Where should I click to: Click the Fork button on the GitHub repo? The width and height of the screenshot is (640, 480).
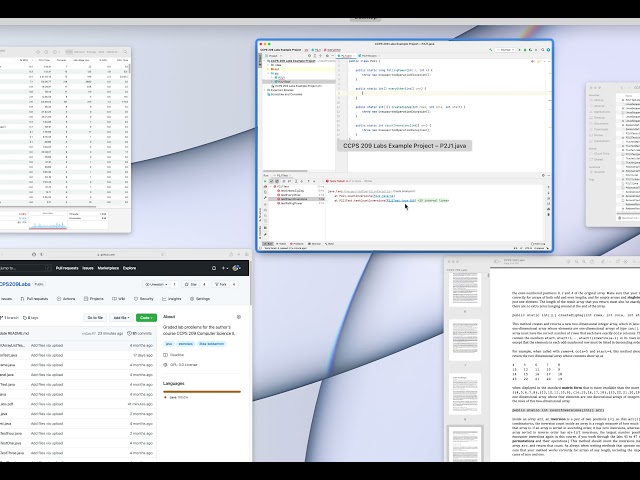[x=221, y=284]
